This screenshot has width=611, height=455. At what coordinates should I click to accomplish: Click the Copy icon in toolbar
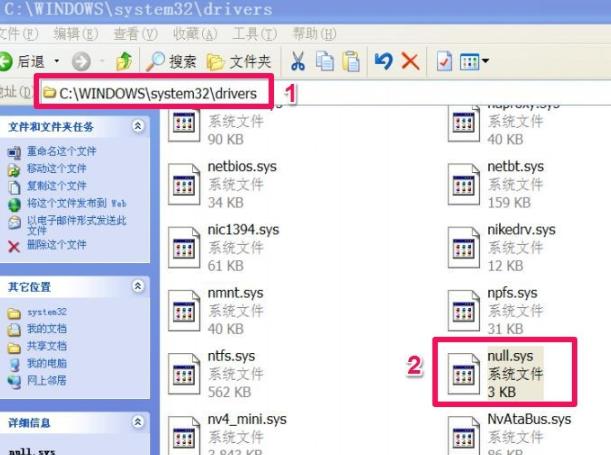pos(324,61)
